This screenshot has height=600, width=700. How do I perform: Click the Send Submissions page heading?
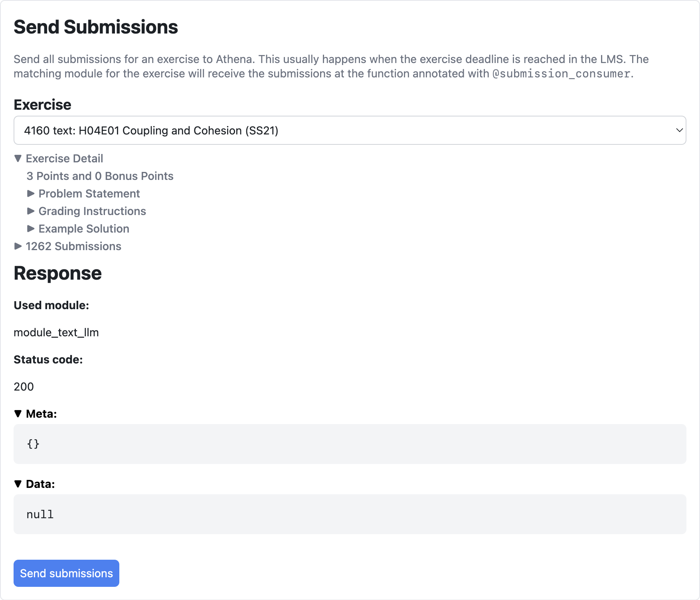96,27
